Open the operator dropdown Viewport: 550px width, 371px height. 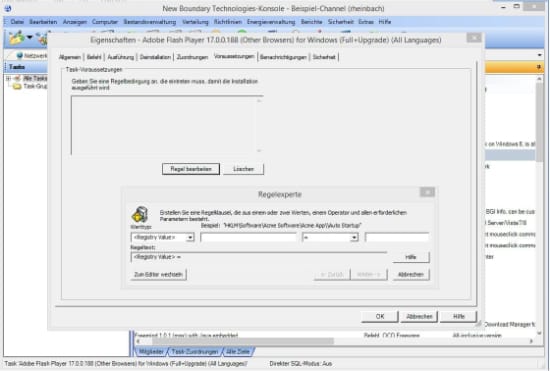click(x=354, y=237)
